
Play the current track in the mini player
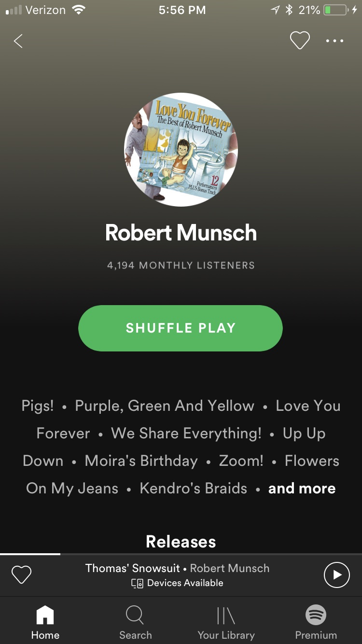pos(336,575)
